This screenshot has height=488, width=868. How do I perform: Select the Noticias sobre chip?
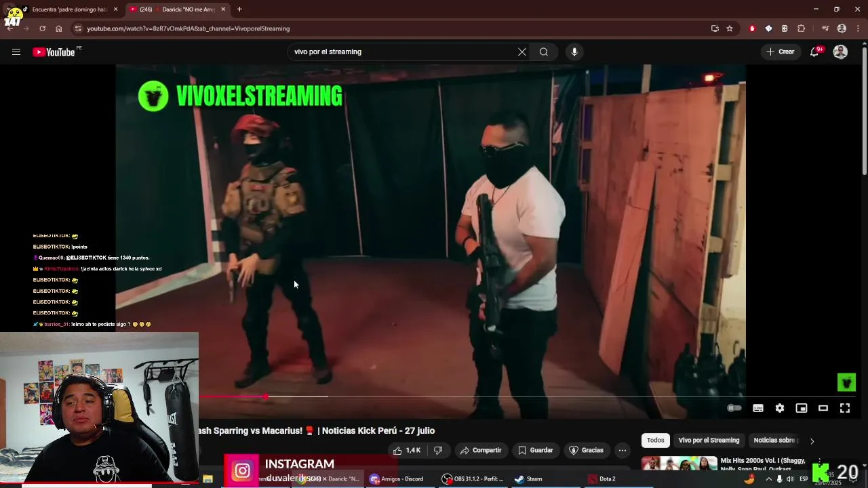[x=774, y=441]
